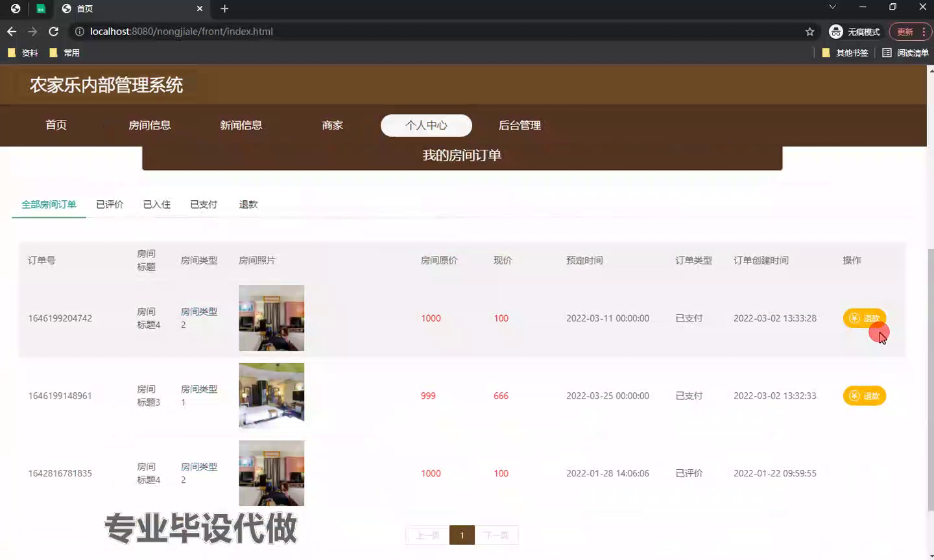Switch to the 已评价 tab
Image resolution: width=934 pixels, height=560 pixels.
point(110,204)
